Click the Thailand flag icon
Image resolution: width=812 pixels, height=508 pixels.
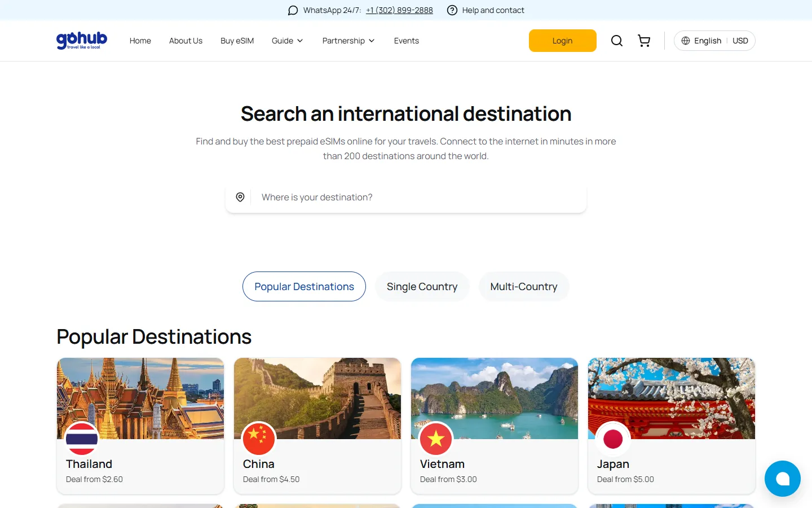point(82,439)
